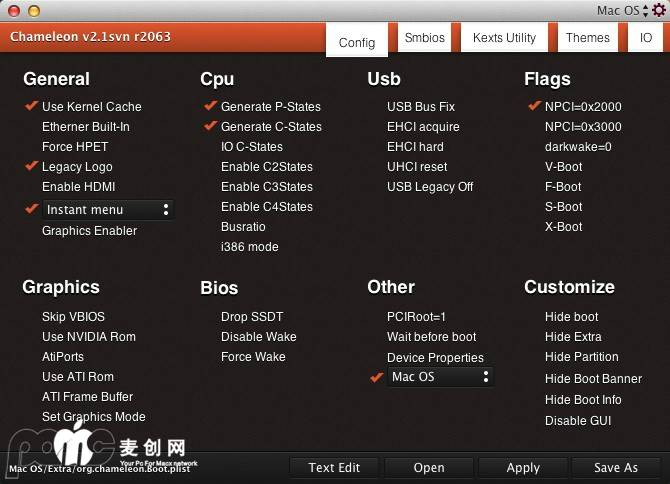The height and width of the screenshot is (484, 670).
Task: Go to the Themes tab
Action: point(587,38)
